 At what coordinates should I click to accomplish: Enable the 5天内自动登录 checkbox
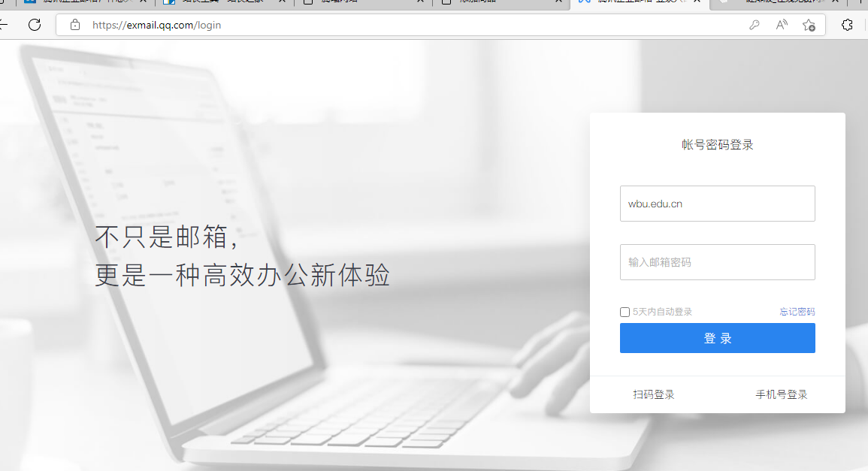pyautogui.click(x=625, y=311)
